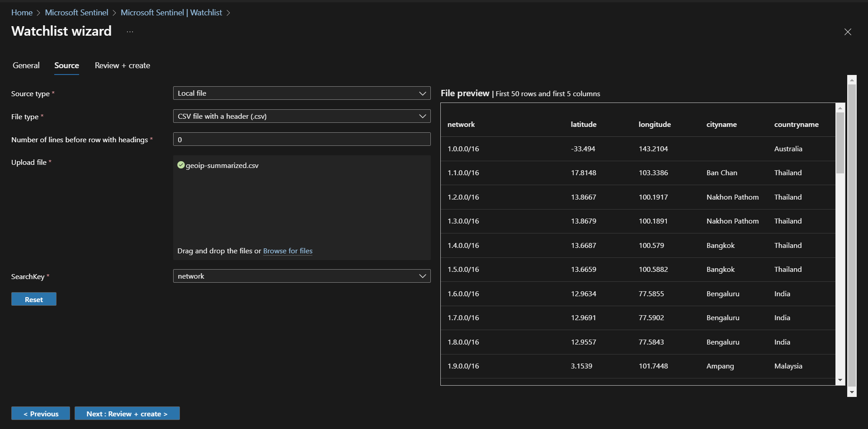Select the Source tab
The width and height of the screenshot is (868, 429).
click(66, 65)
